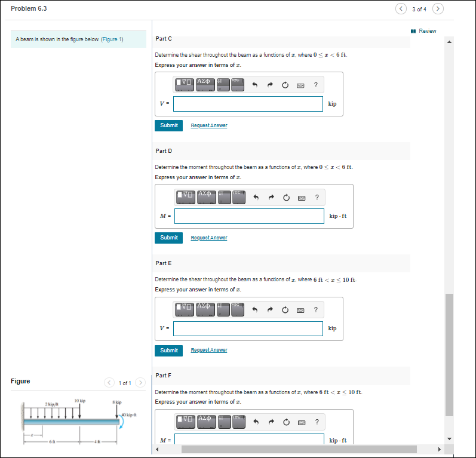Request Answer for Part E
The width and height of the screenshot is (476, 458).
tap(209, 350)
